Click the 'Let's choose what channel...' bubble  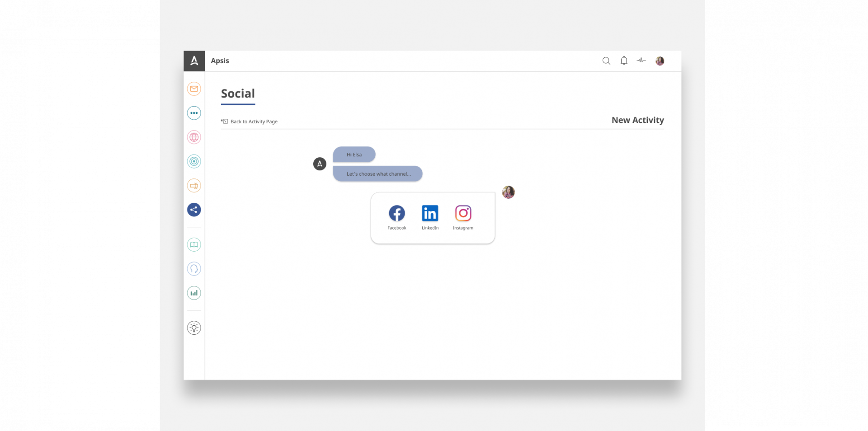378,174
